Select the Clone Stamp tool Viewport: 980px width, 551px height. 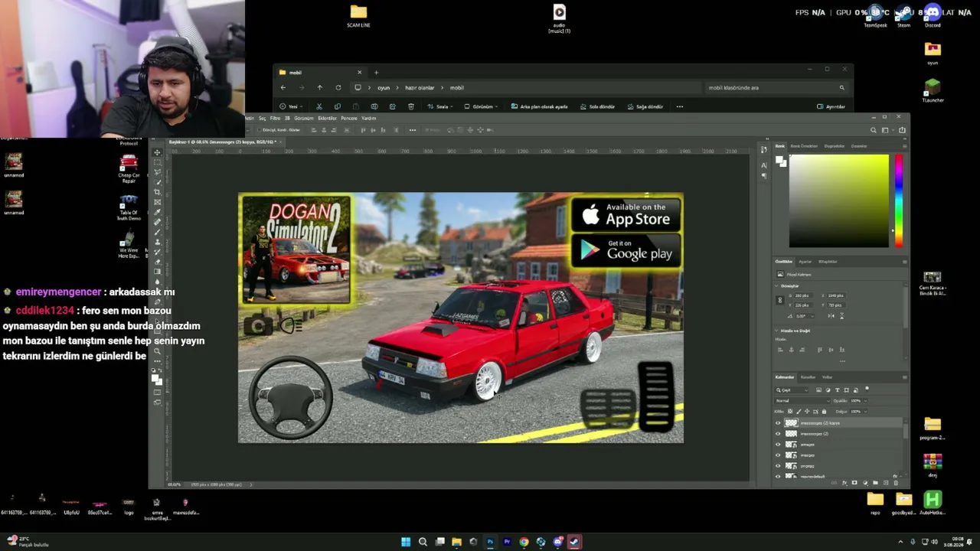point(158,242)
